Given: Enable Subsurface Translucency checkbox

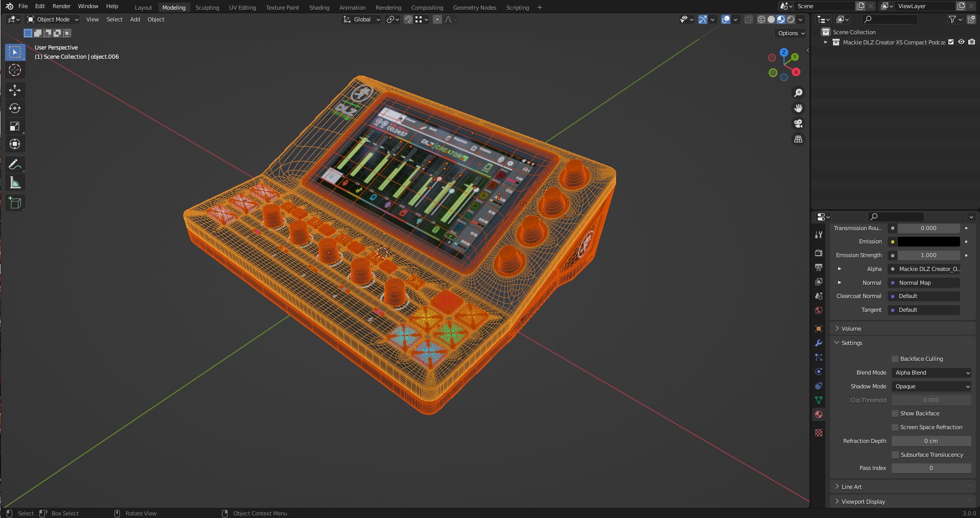Looking at the screenshot, I should coord(895,455).
